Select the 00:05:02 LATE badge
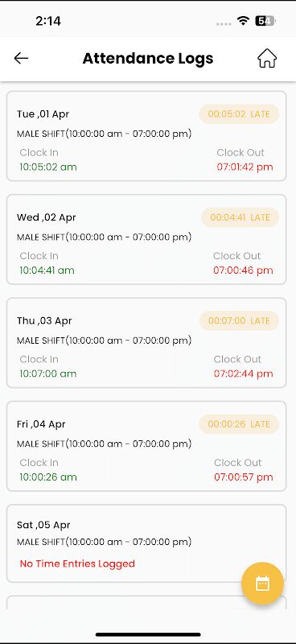The height and width of the screenshot is (644, 296). [239, 114]
